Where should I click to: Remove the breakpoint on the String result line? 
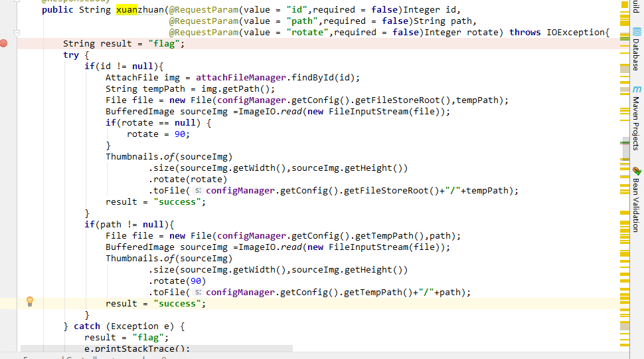tap(4, 43)
